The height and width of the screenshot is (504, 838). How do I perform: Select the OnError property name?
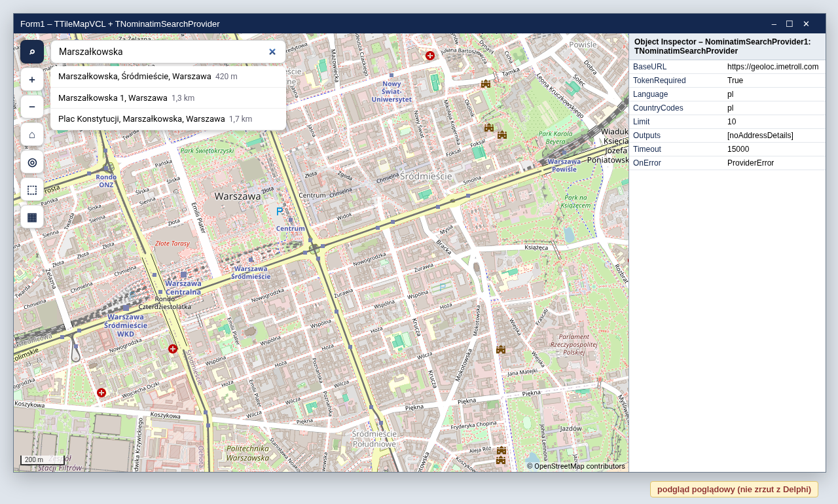(647, 163)
